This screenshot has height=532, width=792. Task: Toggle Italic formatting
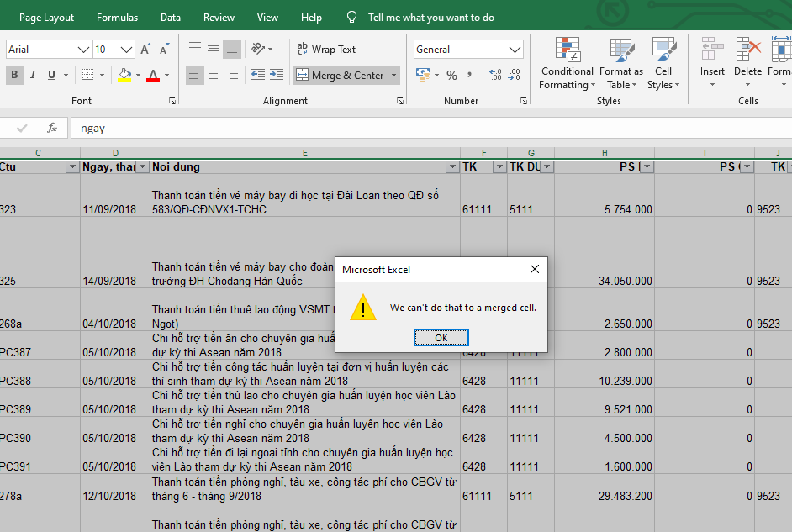(x=34, y=76)
